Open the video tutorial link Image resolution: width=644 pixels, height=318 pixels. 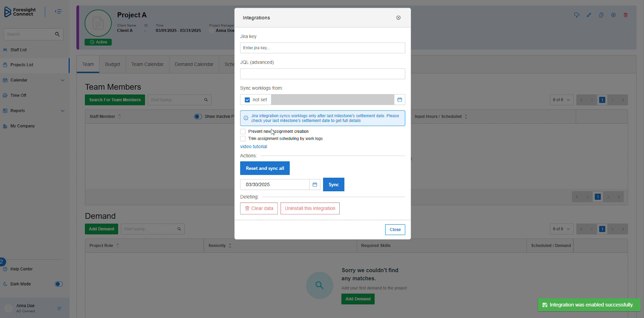coord(254,147)
